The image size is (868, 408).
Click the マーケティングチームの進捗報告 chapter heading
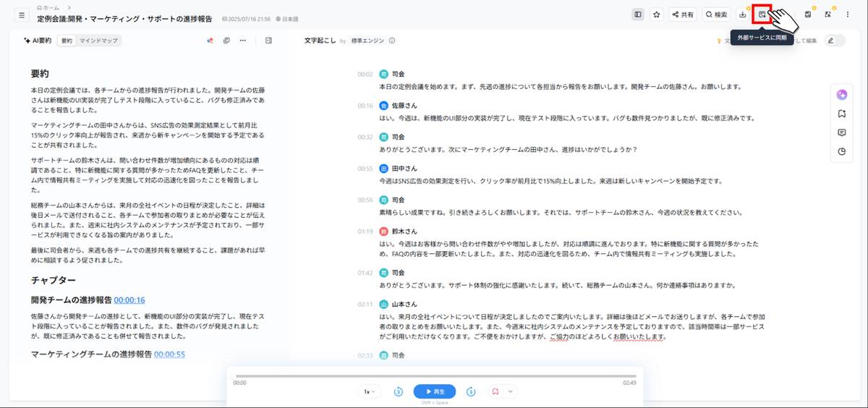click(x=91, y=354)
